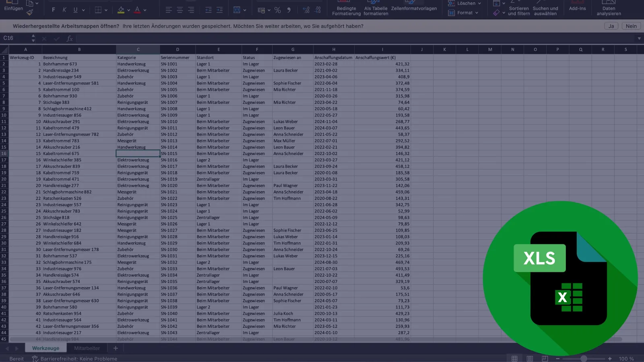Screen dimensions: 644x362
Task: Switch to the Mitarbeiter sheet tab
Action: (87, 348)
